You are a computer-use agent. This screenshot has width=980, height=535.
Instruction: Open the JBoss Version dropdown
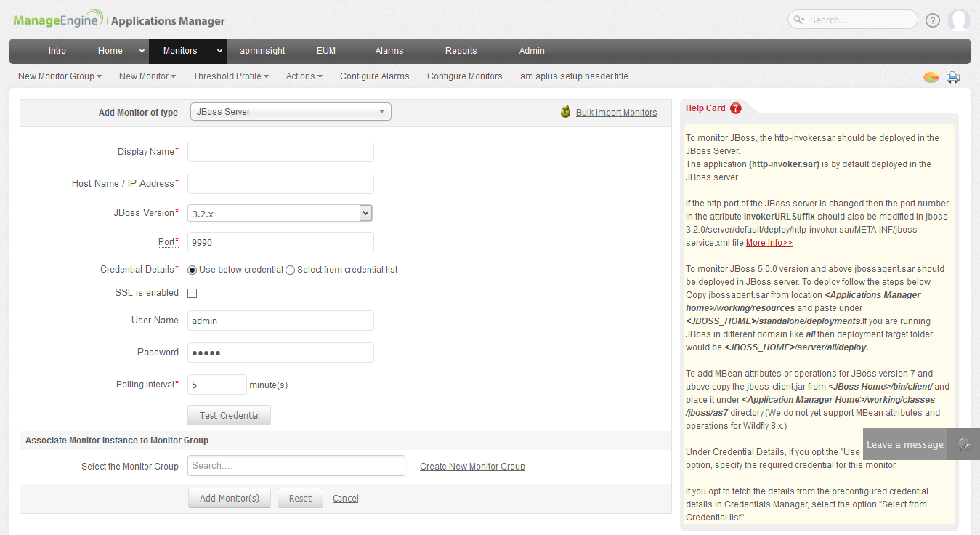(280, 213)
